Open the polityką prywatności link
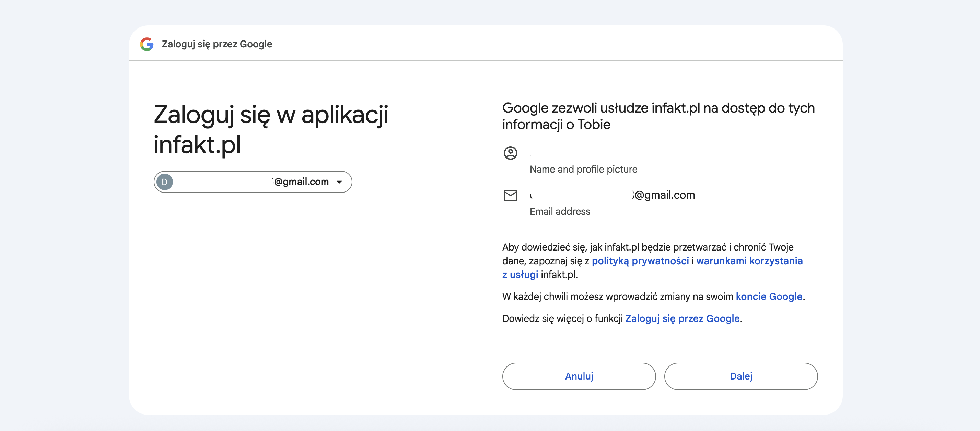The width and height of the screenshot is (980, 431). pyautogui.click(x=640, y=261)
